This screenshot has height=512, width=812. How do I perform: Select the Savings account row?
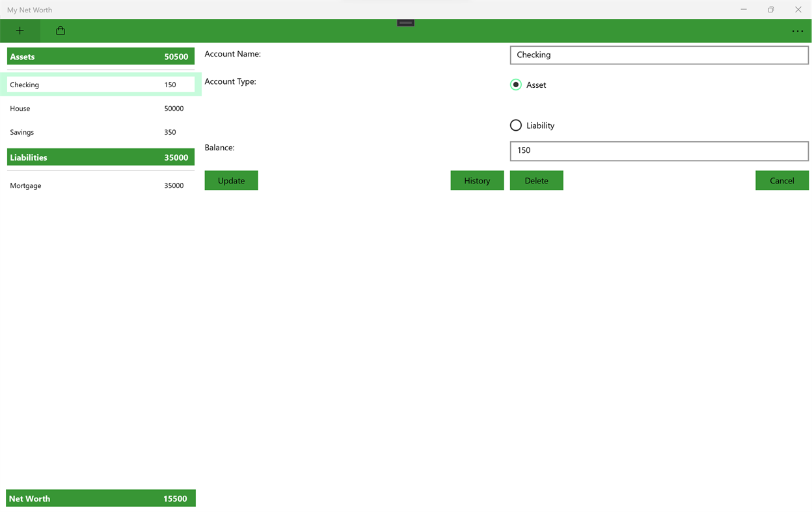point(101,132)
